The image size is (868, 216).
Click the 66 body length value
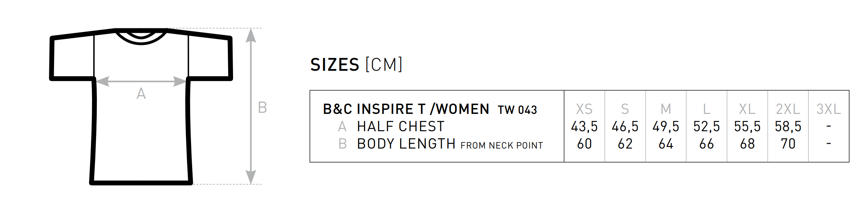(706, 144)
